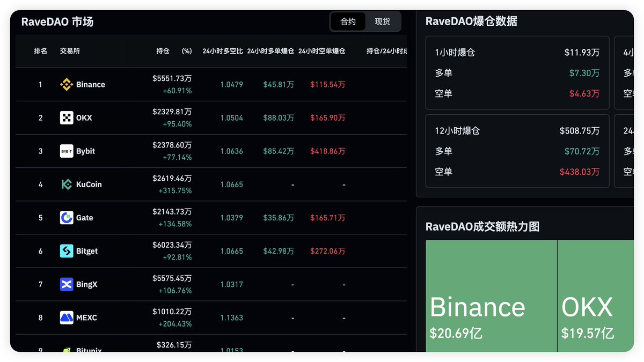Click OKX open interest $2329.81万
This screenshot has width=644, height=362.
pyautogui.click(x=172, y=112)
